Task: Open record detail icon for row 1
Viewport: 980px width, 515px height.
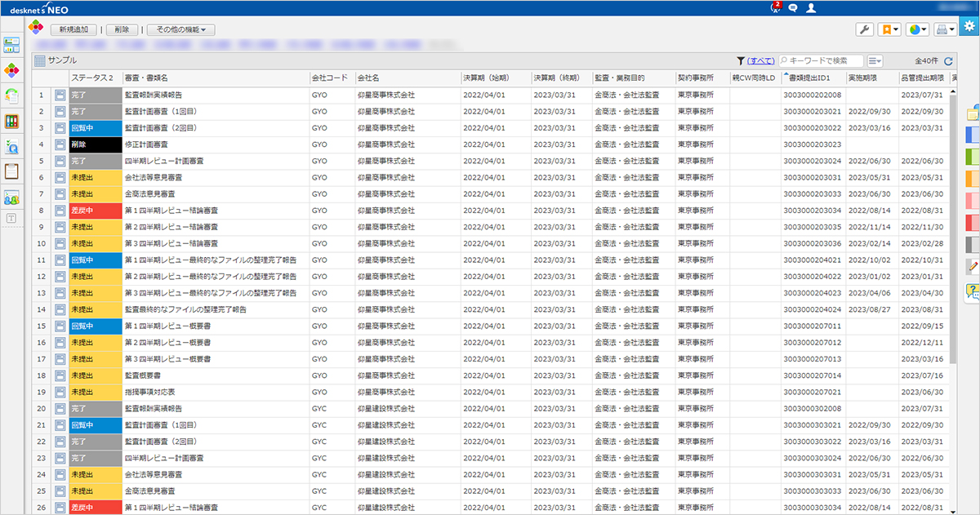Action: coord(60,95)
